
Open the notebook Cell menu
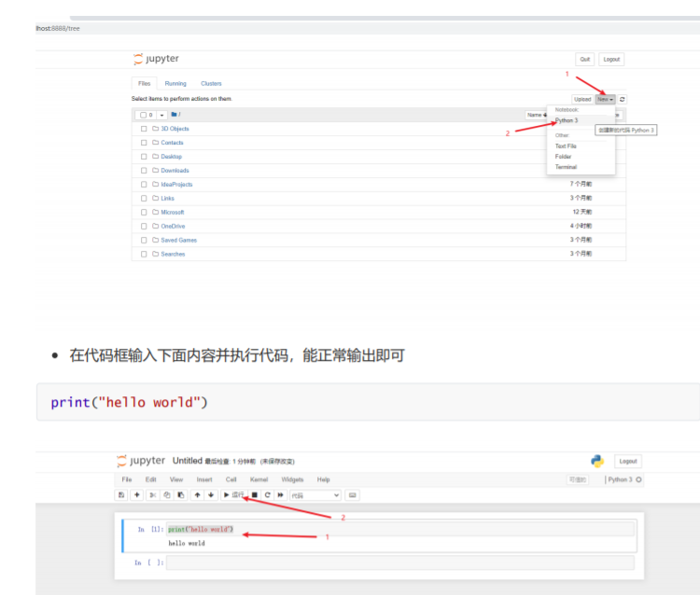point(231,479)
